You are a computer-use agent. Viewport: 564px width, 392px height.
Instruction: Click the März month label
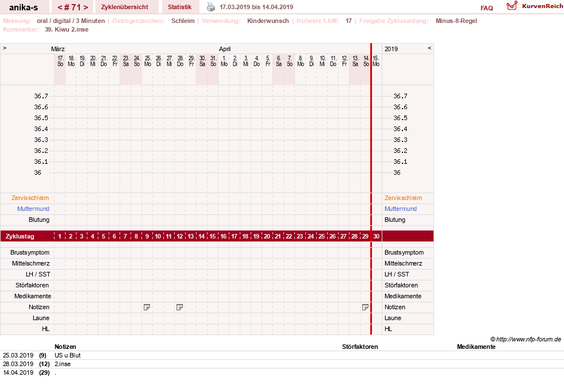coord(57,49)
